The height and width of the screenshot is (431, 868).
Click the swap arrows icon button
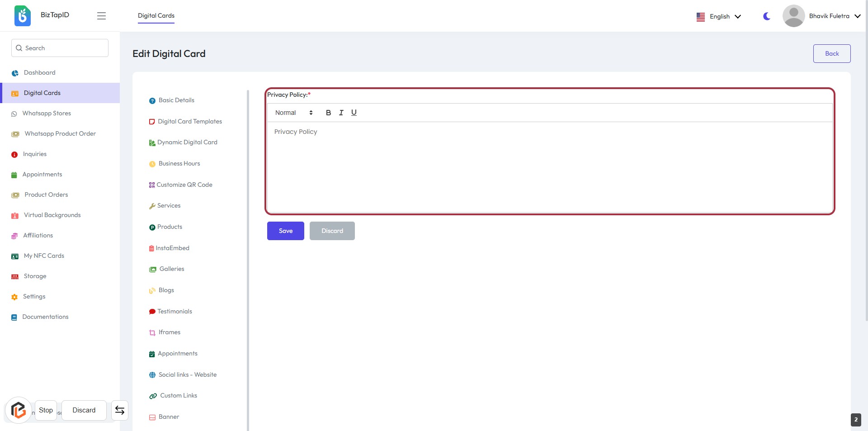point(120,410)
